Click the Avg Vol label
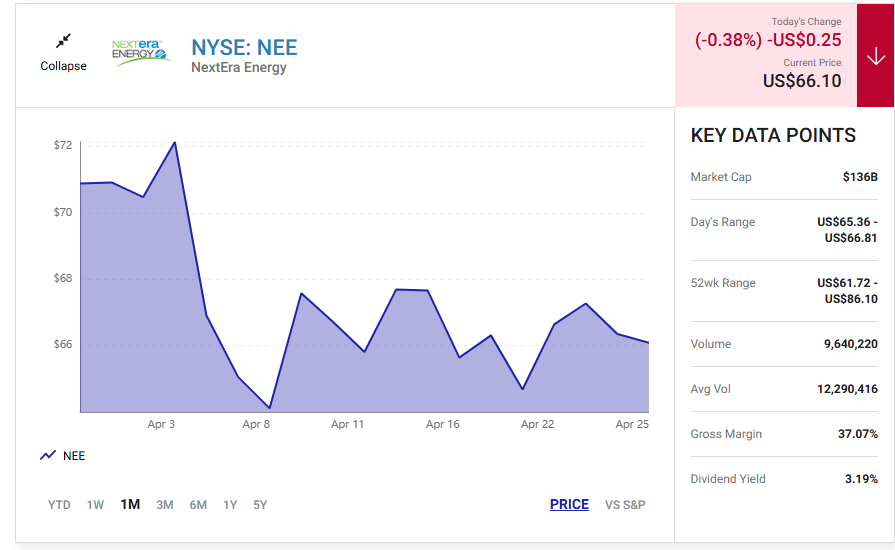The image size is (895, 550). coord(711,389)
